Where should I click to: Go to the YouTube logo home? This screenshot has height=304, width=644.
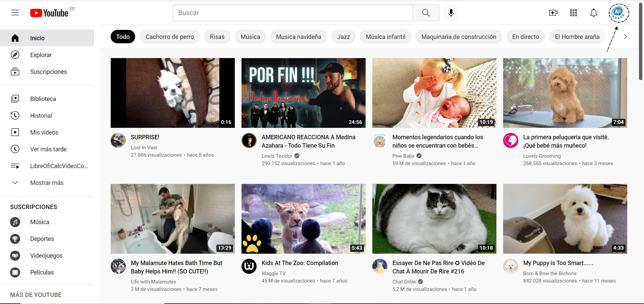pyautogui.click(x=49, y=13)
